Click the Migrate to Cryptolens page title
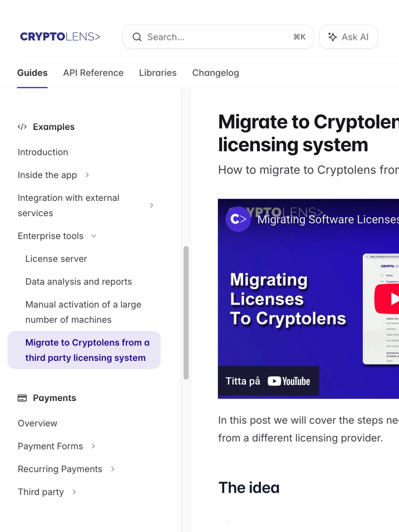399x532 pixels. pyautogui.click(x=309, y=133)
